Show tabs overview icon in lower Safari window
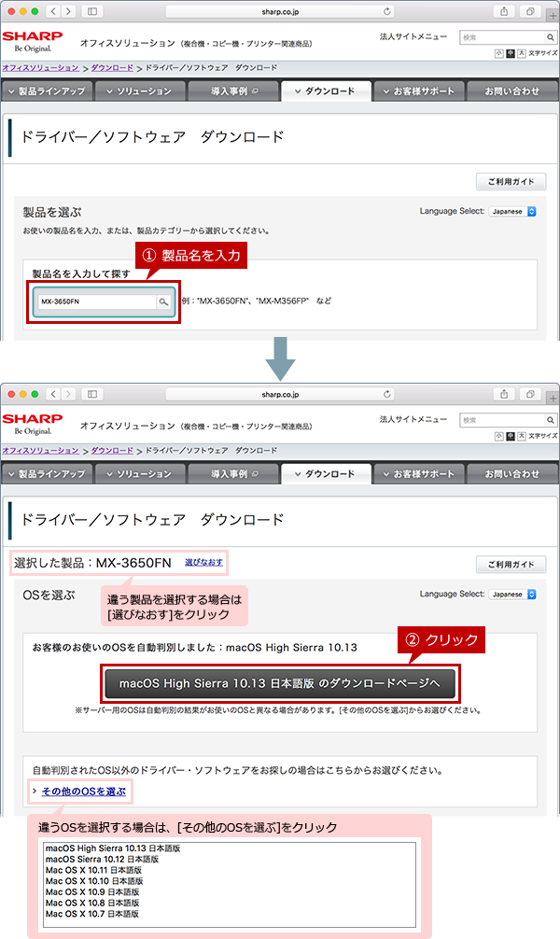Screen dimensions: 560x939 [x=531, y=394]
